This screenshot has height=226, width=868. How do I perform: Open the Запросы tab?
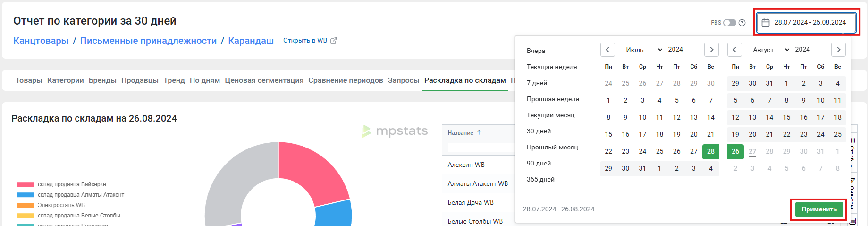[404, 80]
